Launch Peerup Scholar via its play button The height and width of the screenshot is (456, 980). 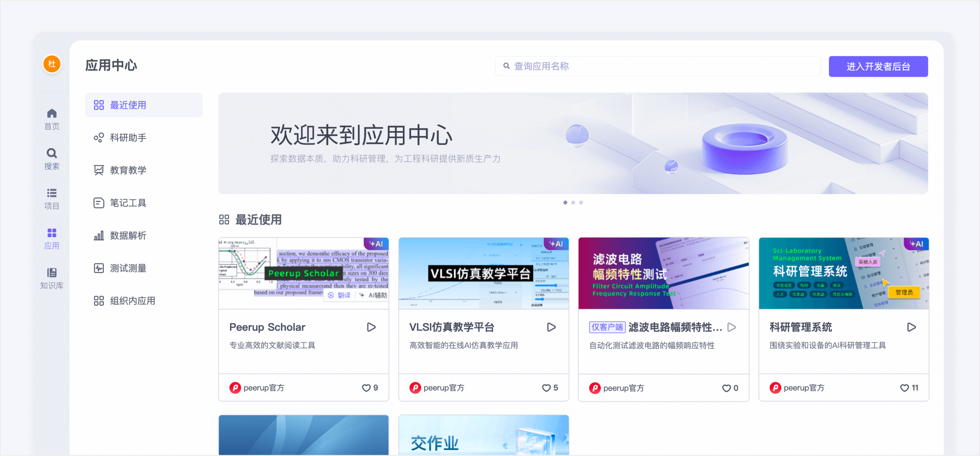pos(371,327)
